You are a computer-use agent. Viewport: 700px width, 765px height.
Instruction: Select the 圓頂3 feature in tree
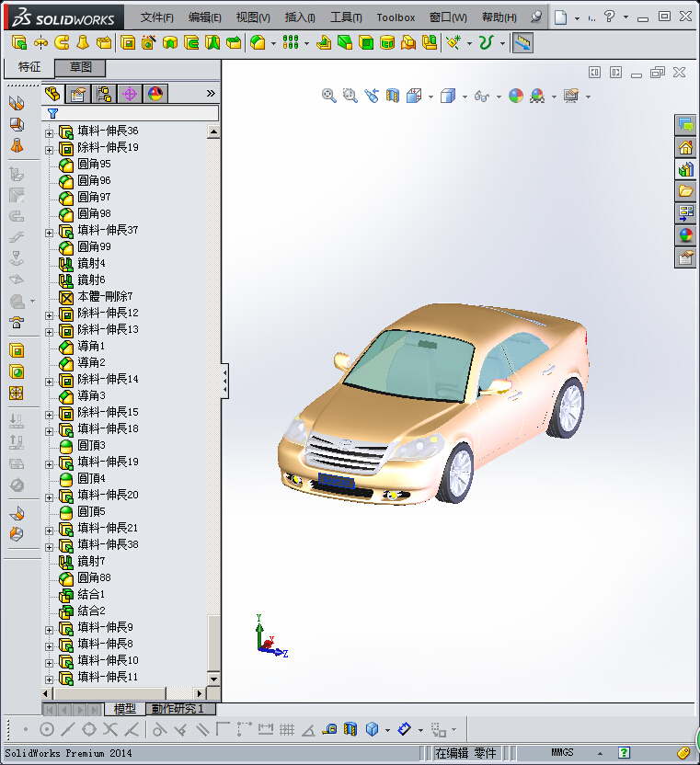82,445
